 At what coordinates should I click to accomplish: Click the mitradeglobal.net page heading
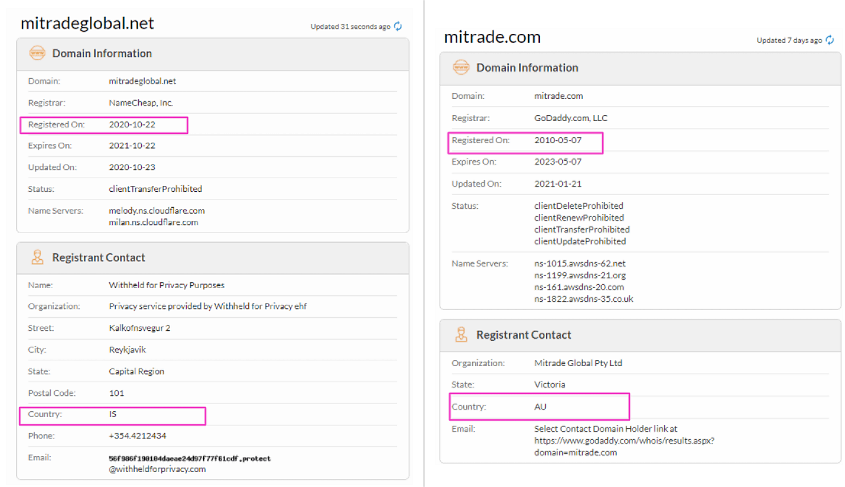87,23
